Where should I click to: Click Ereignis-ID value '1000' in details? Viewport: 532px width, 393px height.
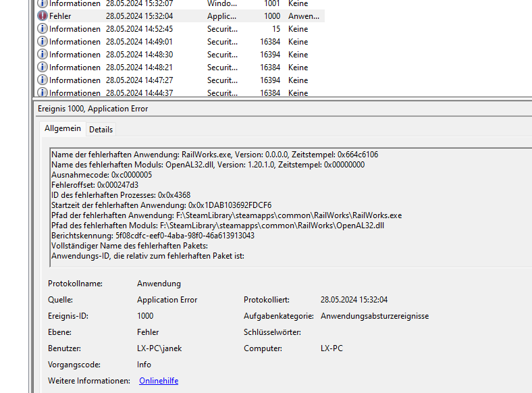(145, 316)
